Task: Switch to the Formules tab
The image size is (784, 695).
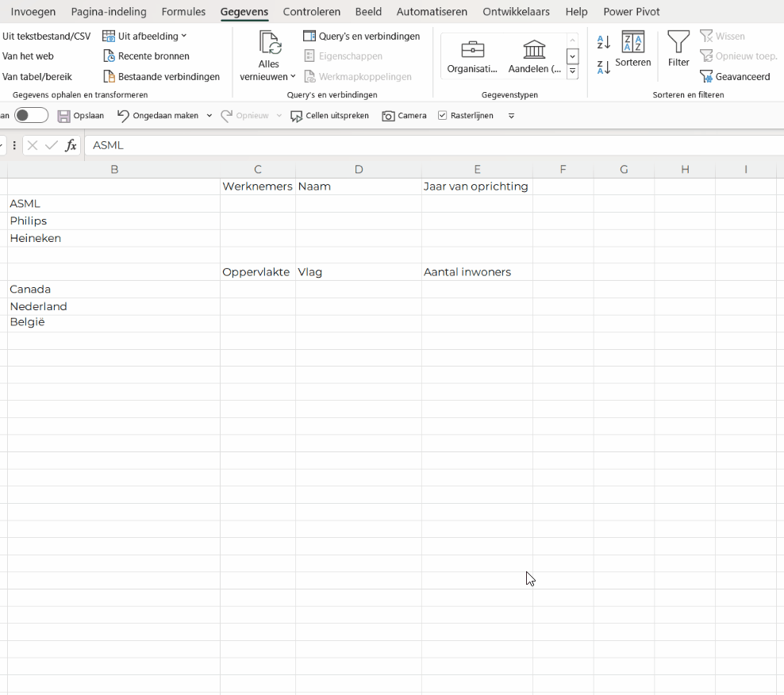Action: 183,12
